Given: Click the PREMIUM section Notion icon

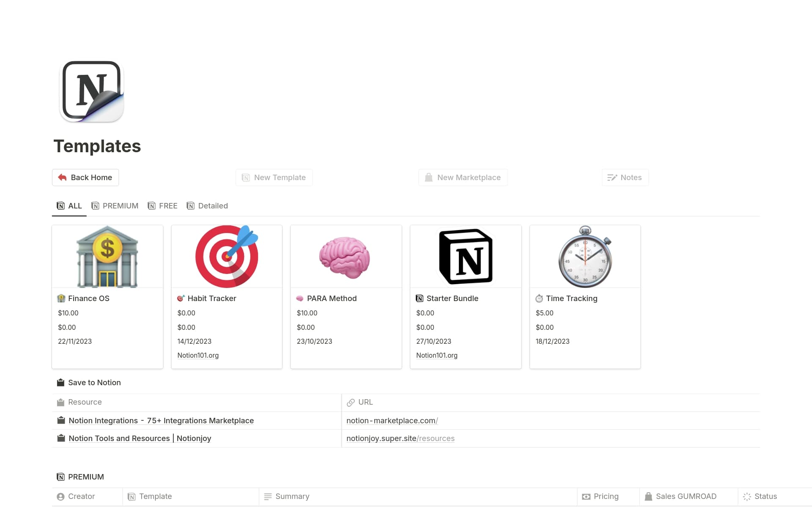Looking at the screenshot, I should pos(61,477).
